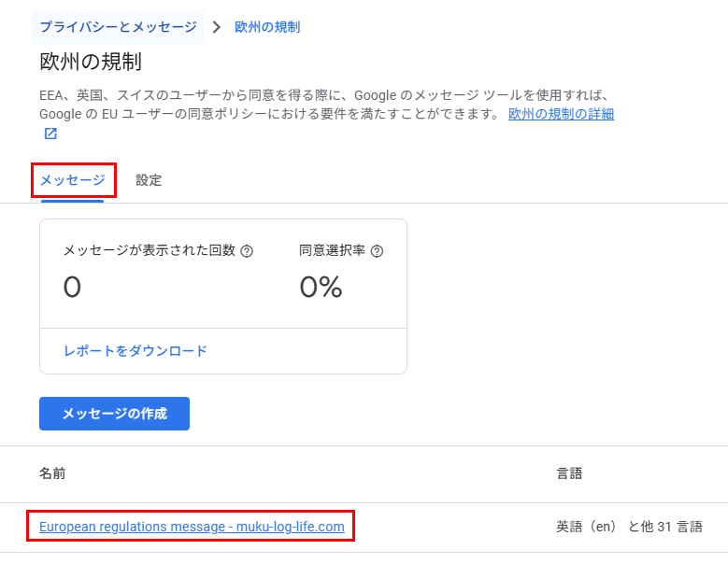Click help icon beside 同意選択率
The width and height of the screenshot is (728, 578).
378,251
